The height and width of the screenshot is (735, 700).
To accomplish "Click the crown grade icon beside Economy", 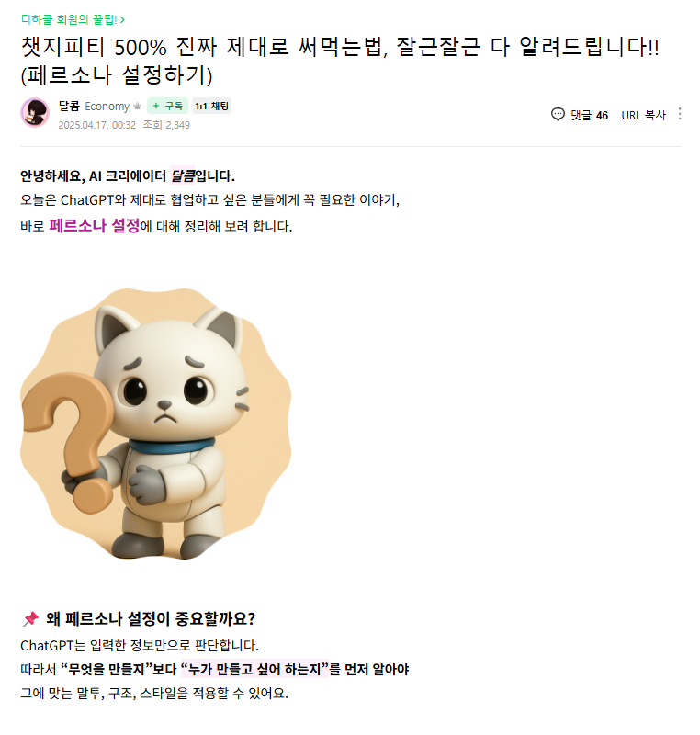I will 137,107.
